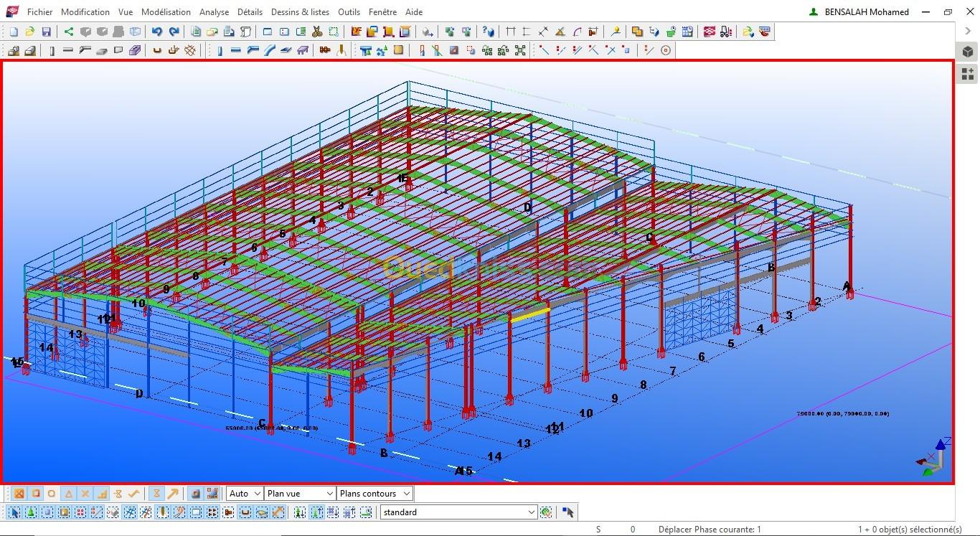
Task: Save the model with floppy disk icon
Action: pos(46,32)
